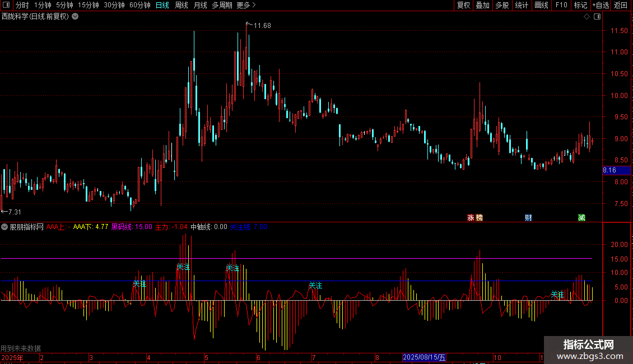Click the 减 shareholder reduction marker
The height and width of the screenshot is (364, 633).
[x=581, y=217]
